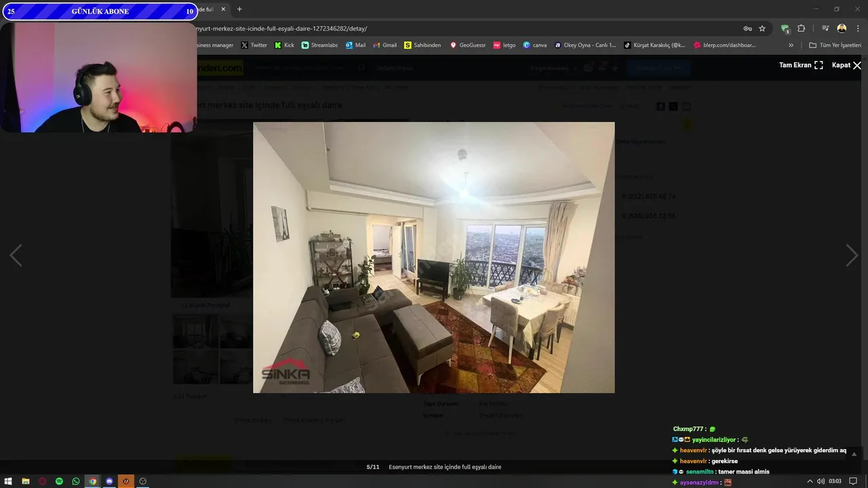Open the media controls icon in toolbar
Image resolution: width=868 pixels, height=488 pixels.
[x=825, y=28]
